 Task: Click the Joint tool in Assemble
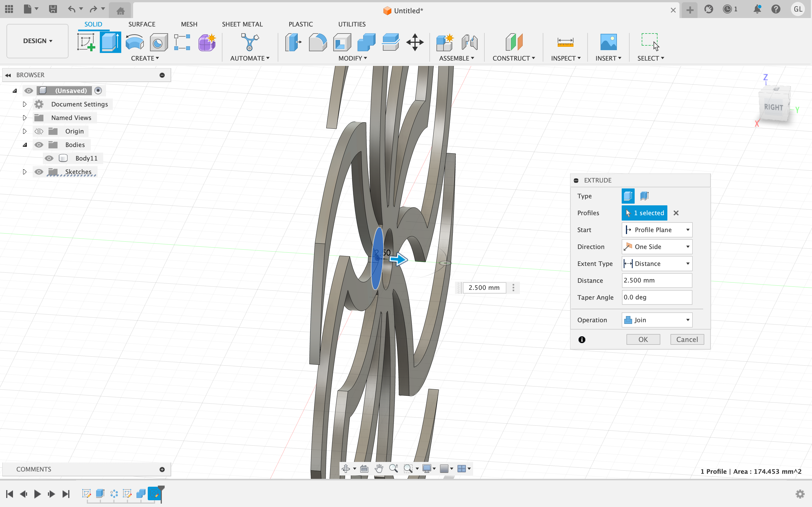click(x=469, y=42)
